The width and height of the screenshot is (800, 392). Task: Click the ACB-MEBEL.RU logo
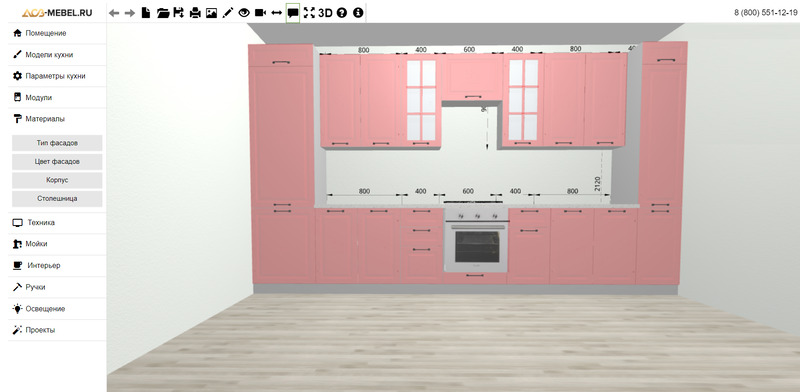tap(57, 13)
